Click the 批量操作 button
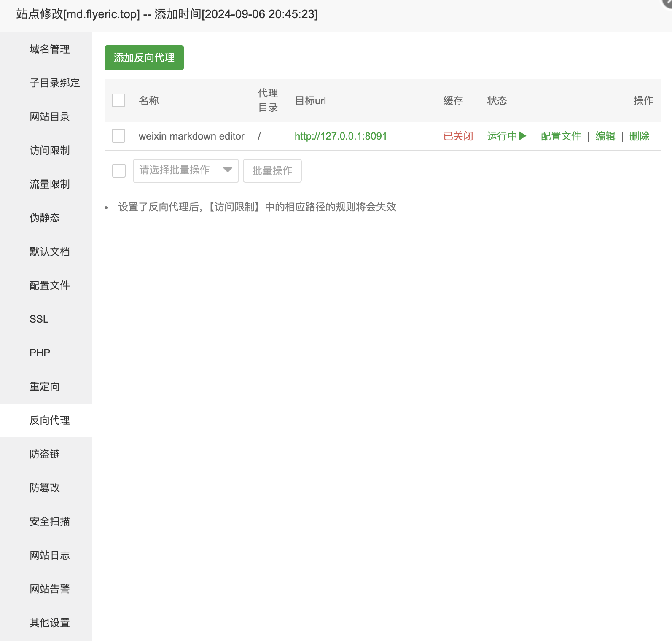672x641 pixels. (272, 171)
